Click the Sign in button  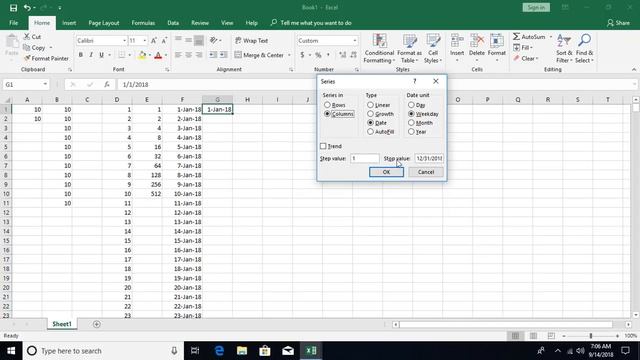click(536, 7)
